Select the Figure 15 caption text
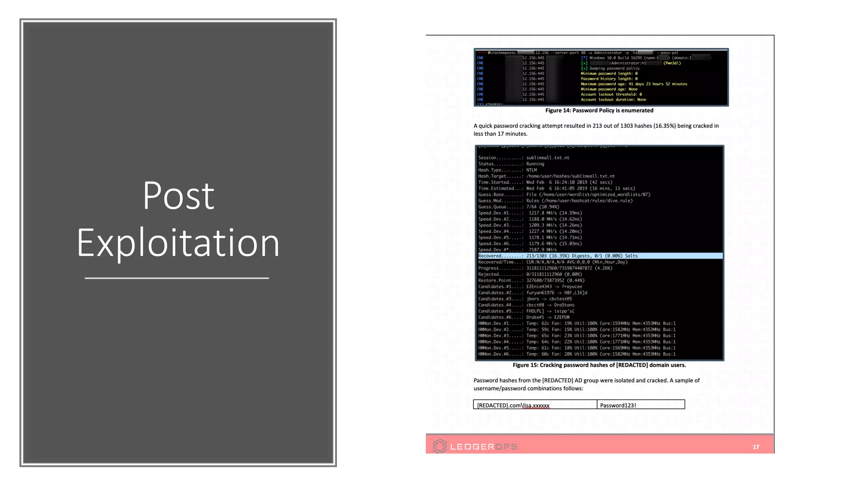This screenshot has height=488, width=868. tap(599, 365)
